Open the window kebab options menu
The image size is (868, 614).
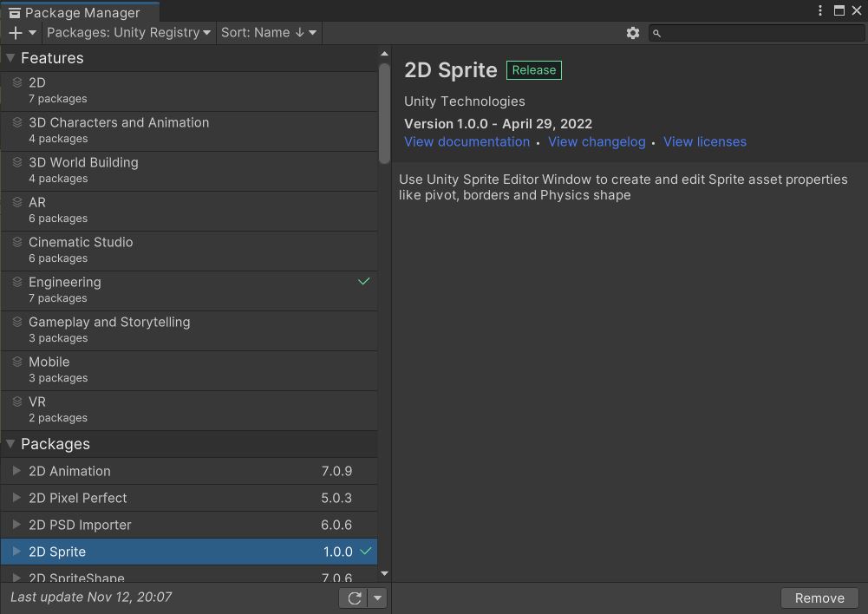pos(819,10)
